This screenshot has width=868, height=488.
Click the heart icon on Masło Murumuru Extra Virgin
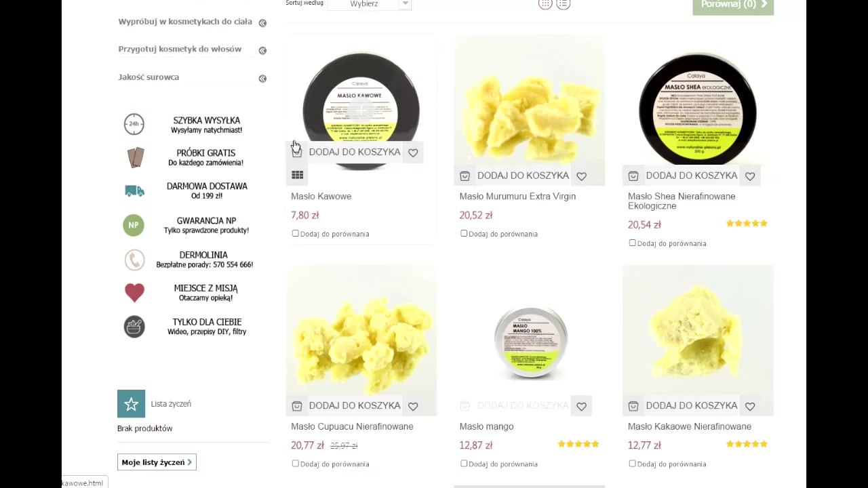[581, 176]
